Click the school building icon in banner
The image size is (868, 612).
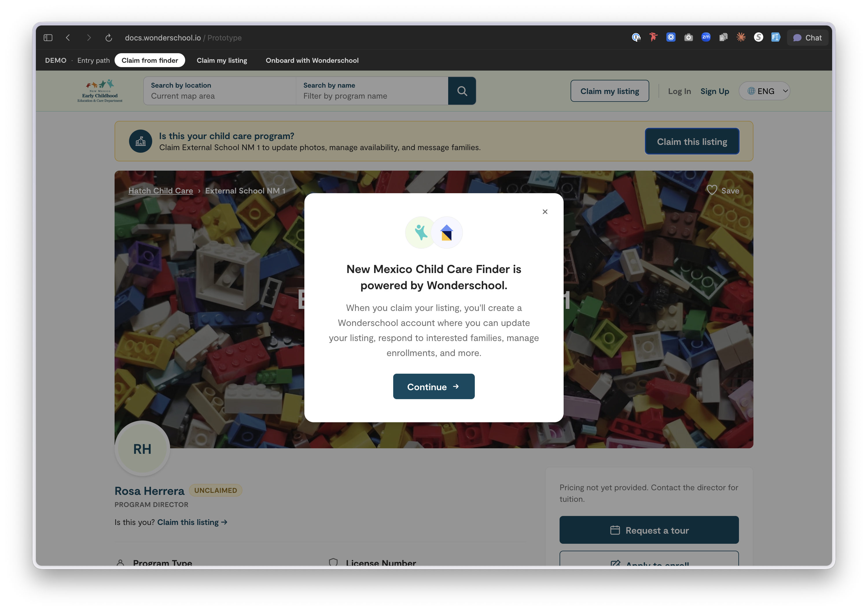point(141,141)
